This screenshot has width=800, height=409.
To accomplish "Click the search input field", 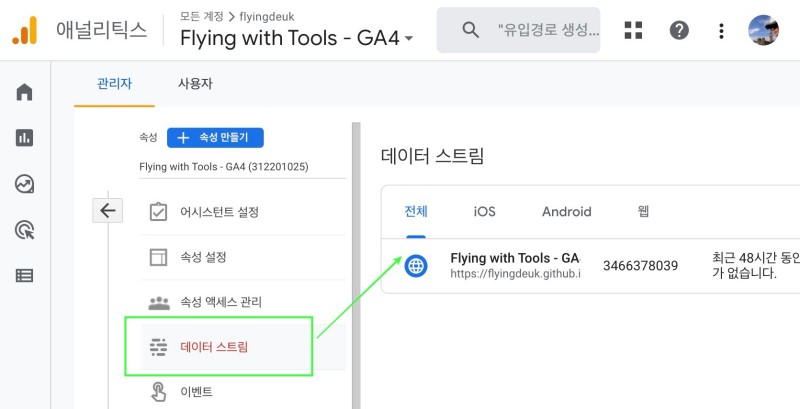I will coord(545,30).
